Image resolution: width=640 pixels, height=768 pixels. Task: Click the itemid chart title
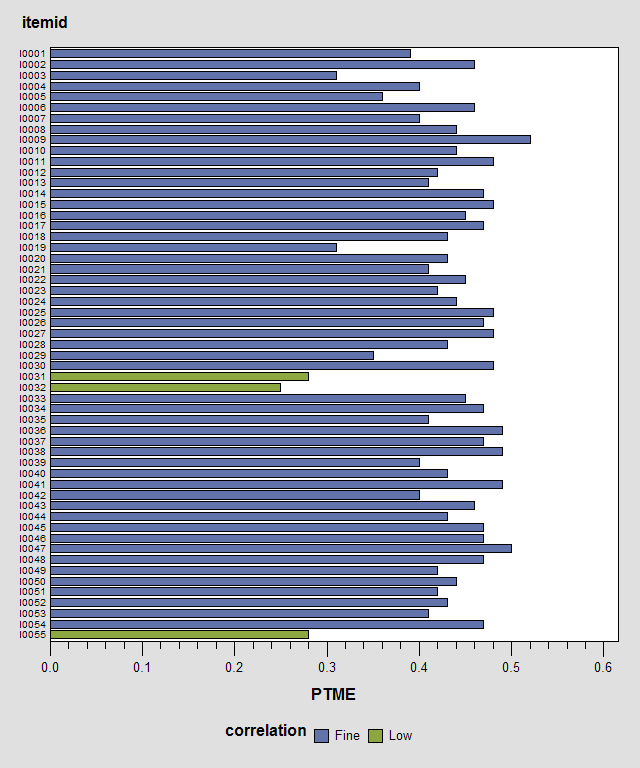[45, 23]
